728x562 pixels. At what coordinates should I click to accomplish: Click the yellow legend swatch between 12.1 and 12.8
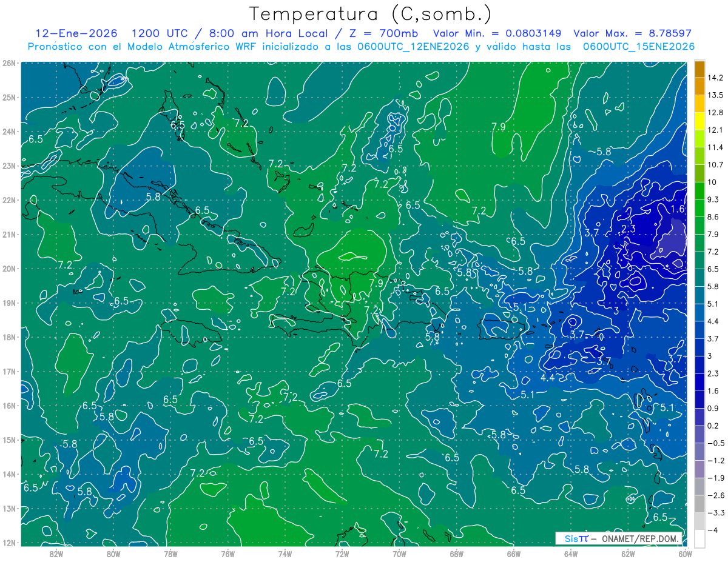click(699, 121)
